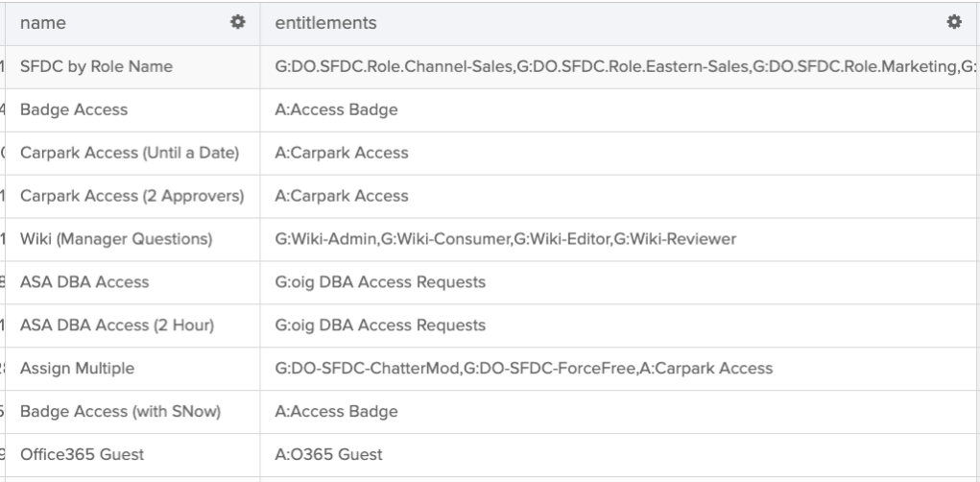
Task: Sort by the name column header
Action: [x=43, y=22]
